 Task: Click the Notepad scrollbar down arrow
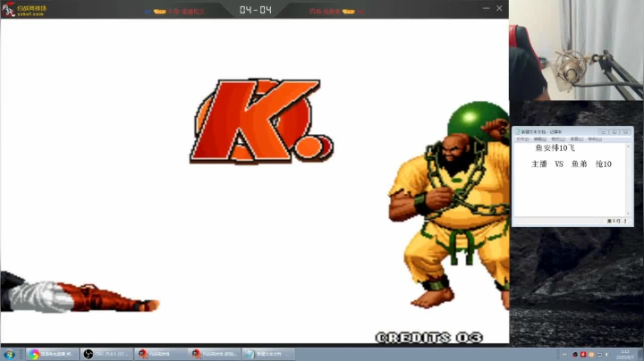[628, 214]
